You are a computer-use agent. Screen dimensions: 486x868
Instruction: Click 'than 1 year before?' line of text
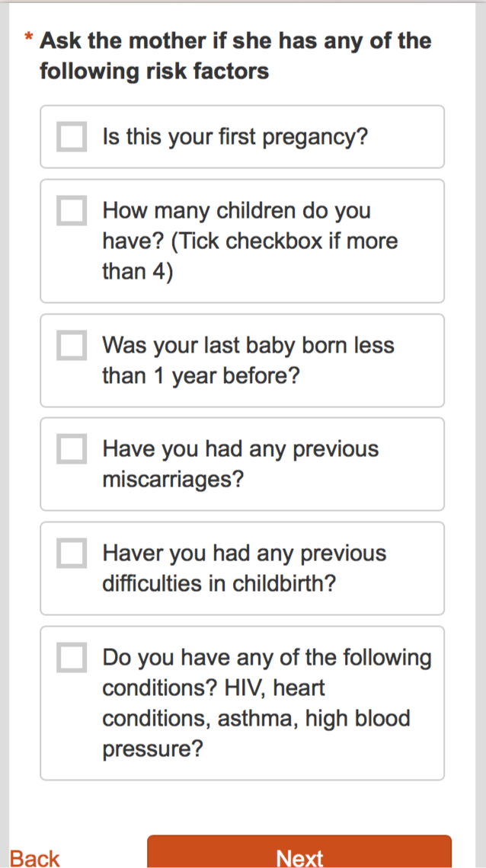200,376
